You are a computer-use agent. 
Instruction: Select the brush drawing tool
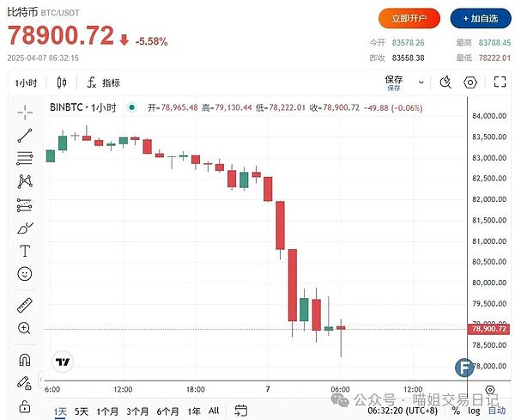[x=25, y=228]
